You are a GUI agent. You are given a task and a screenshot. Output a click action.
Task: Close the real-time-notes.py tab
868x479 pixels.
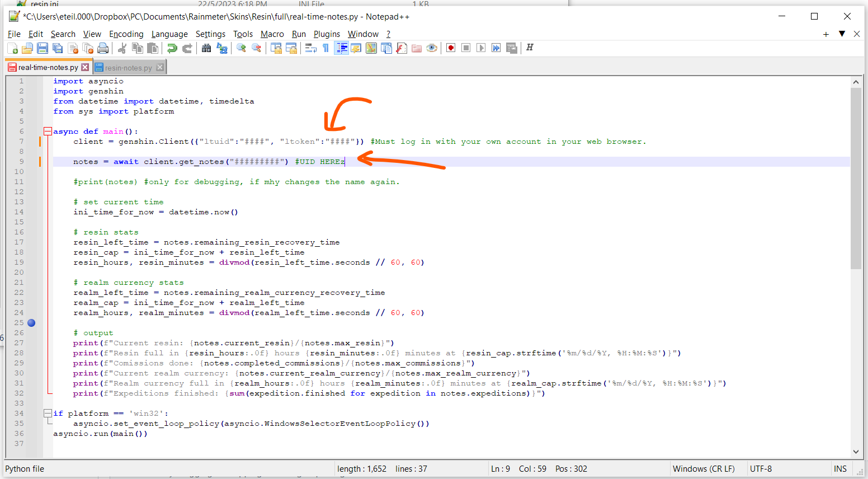click(85, 67)
